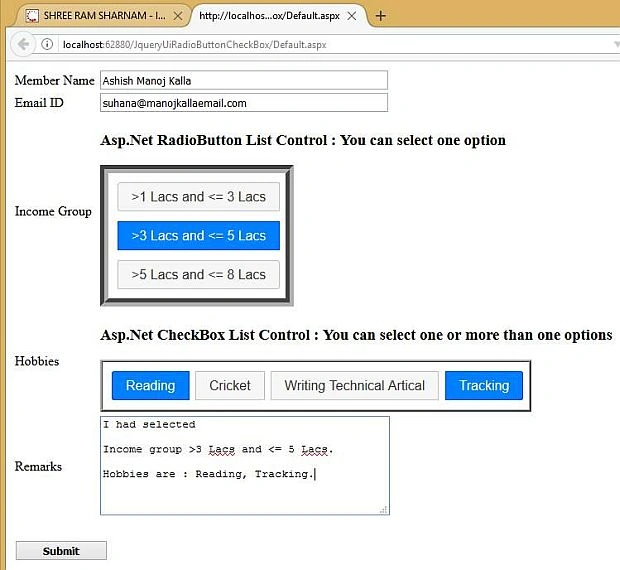
Task: Click the "Income group >3 Lacs" remarks line
Action: pyautogui.click(x=218, y=449)
